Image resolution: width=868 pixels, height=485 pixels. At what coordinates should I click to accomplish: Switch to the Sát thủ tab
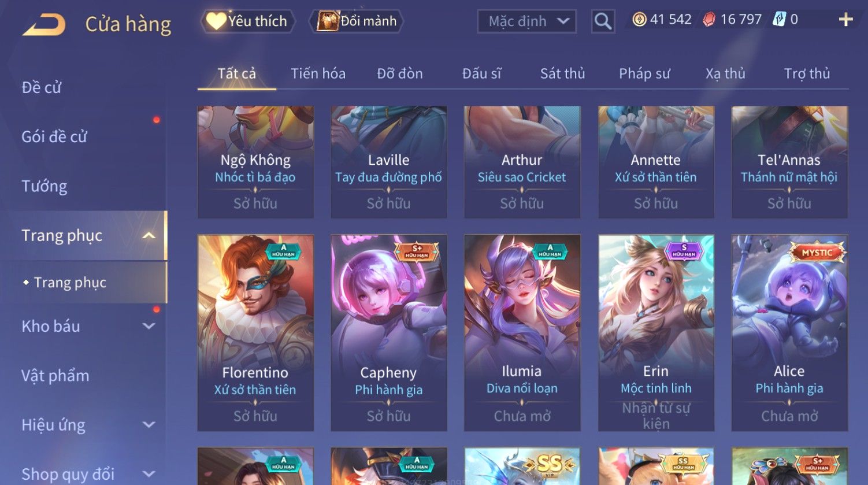562,73
